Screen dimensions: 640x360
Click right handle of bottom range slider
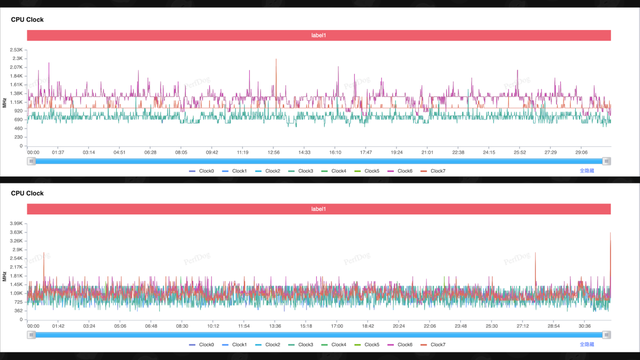[607, 335]
